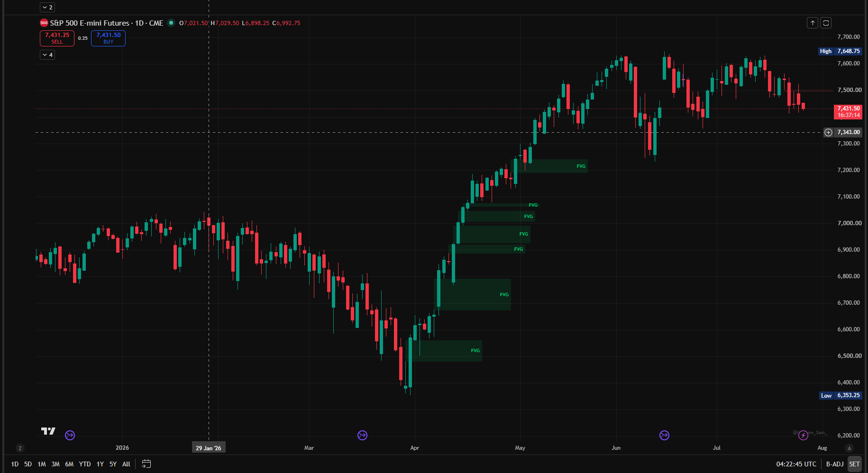The height and width of the screenshot is (473, 868).
Task: Select the 6M time range
Action: click(x=69, y=464)
